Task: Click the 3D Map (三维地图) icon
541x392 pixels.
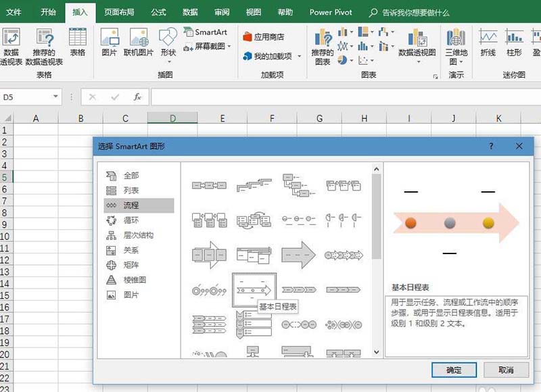Action: [x=456, y=47]
